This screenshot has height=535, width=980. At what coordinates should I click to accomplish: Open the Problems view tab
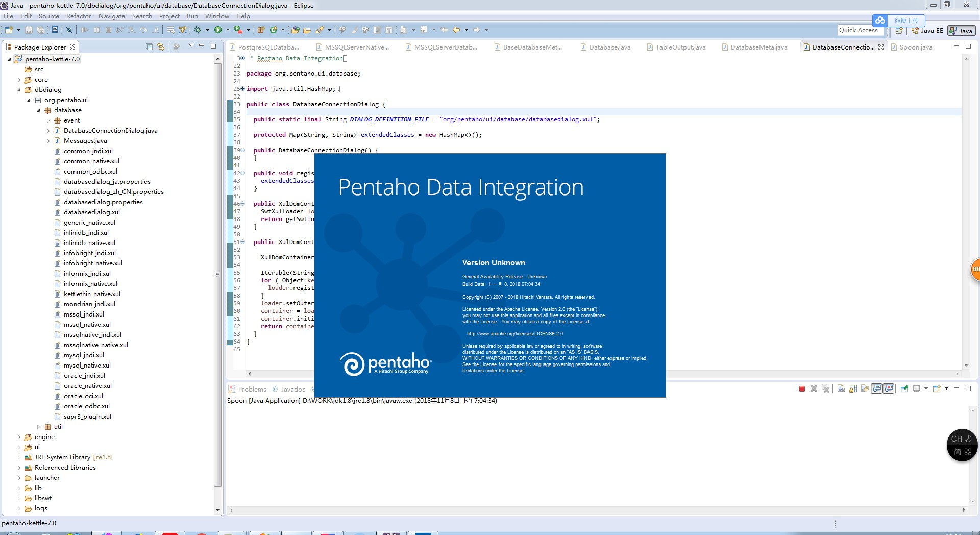(x=248, y=389)
